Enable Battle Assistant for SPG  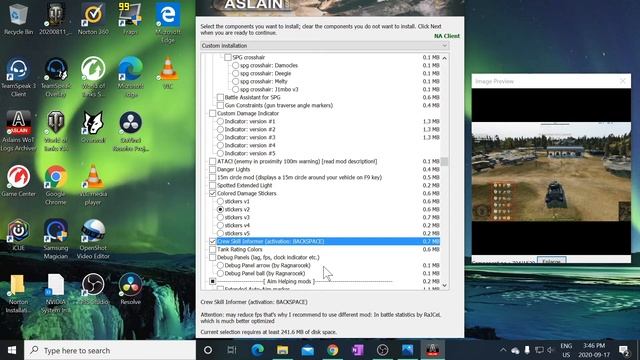coord(220,97)
